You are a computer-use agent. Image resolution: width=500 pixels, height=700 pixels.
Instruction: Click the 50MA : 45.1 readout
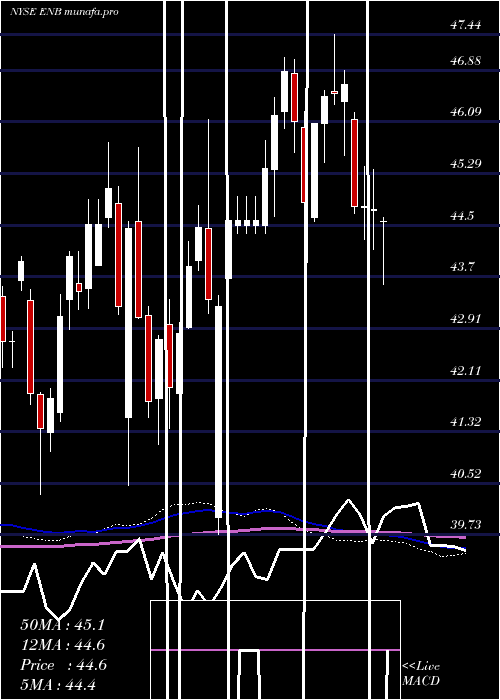click(x=62, y=625)
